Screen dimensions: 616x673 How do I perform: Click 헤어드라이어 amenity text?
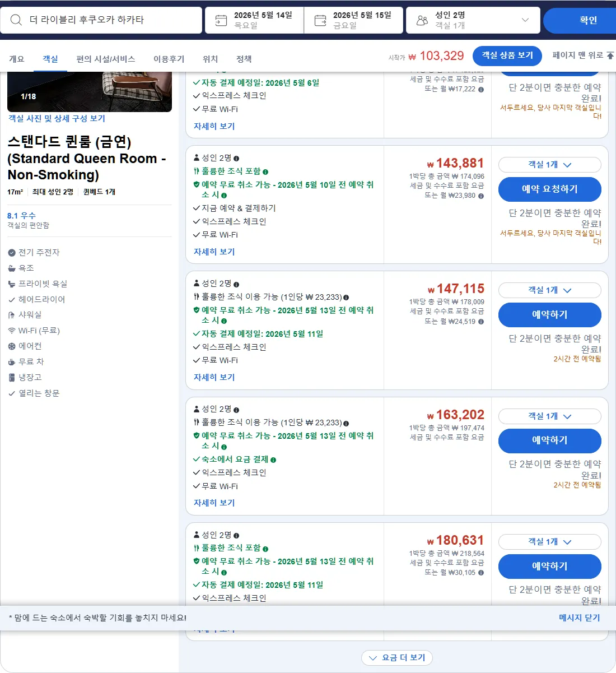tap(41, 300)
